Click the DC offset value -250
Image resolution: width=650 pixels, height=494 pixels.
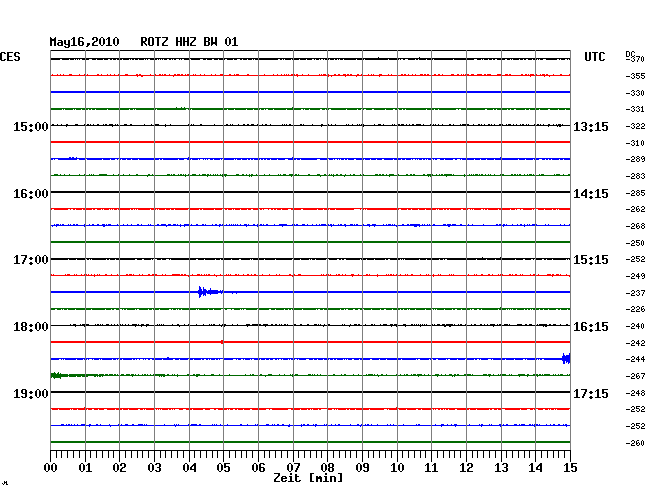click(x=635, y=243)
